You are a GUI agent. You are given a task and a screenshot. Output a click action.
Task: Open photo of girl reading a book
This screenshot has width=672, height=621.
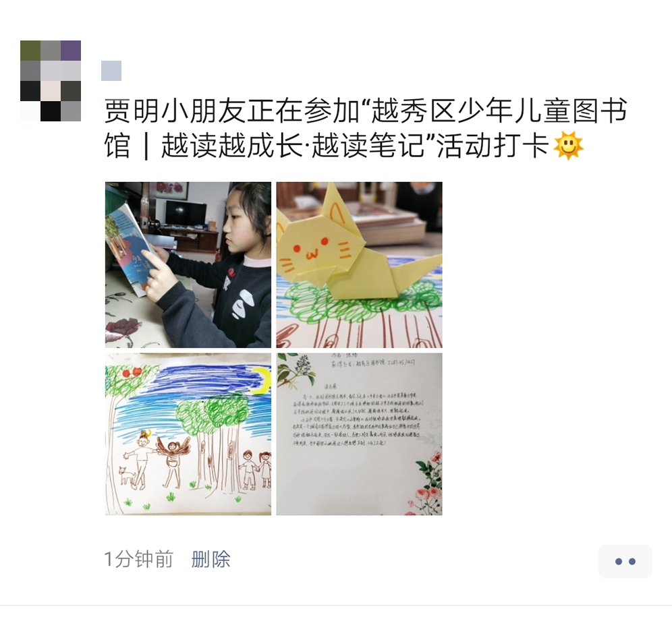(x=188, y=265)
